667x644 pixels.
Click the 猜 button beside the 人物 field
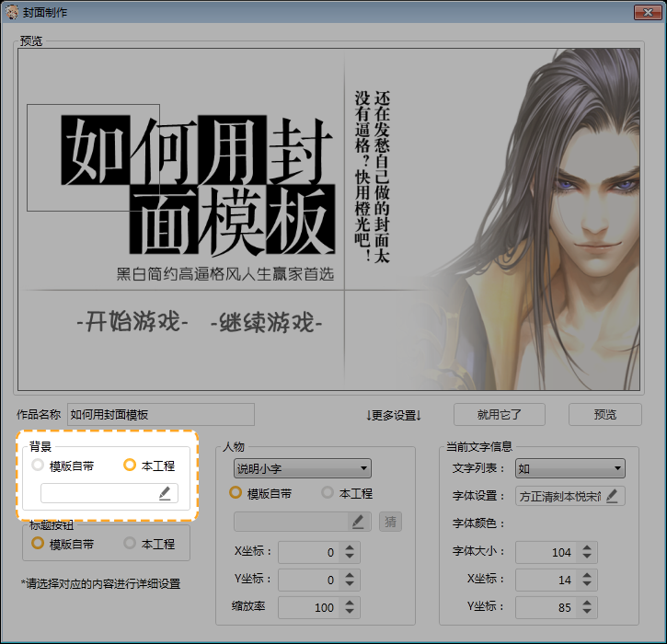[x=391, y=522]
